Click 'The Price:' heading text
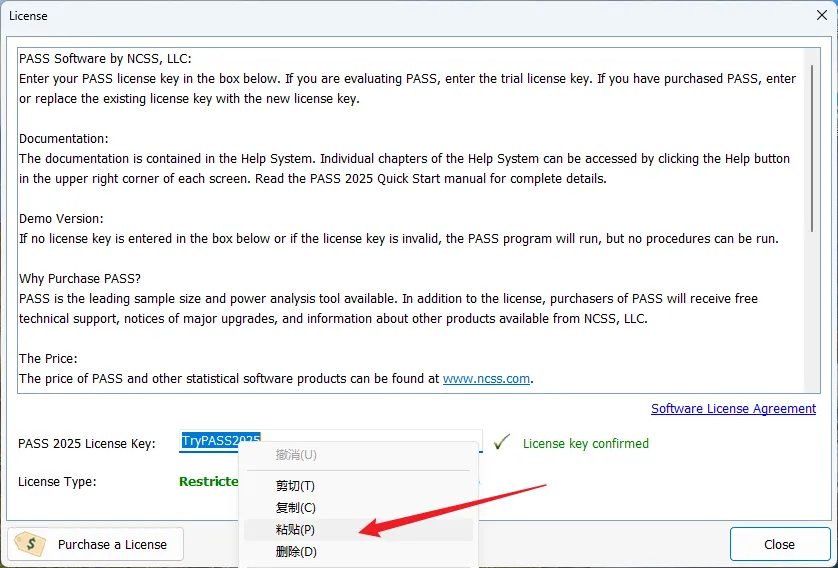The image size is (838, 568). (x=48, y=359)
